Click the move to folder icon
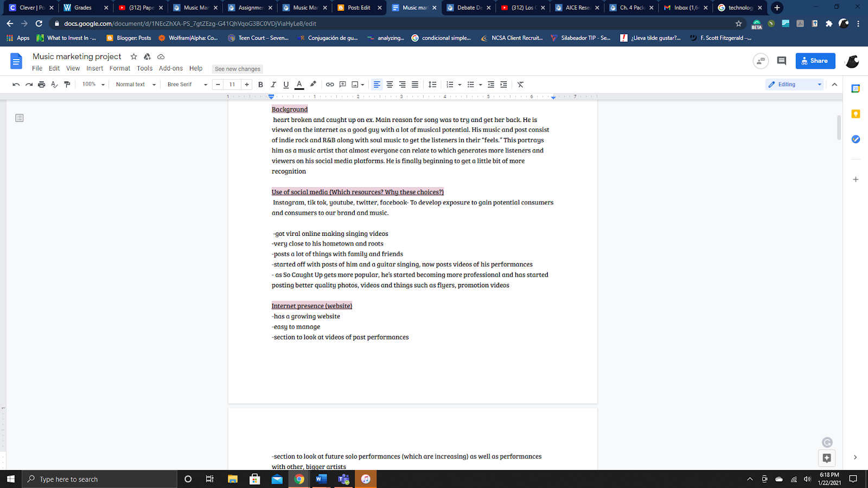This screenshot has height=488, width=868. [147, 56]
